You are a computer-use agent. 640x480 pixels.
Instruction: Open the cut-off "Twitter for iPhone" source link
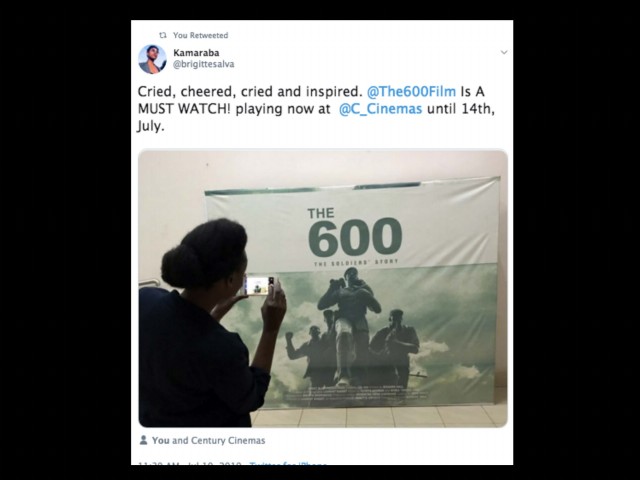[x=288, y=464]
